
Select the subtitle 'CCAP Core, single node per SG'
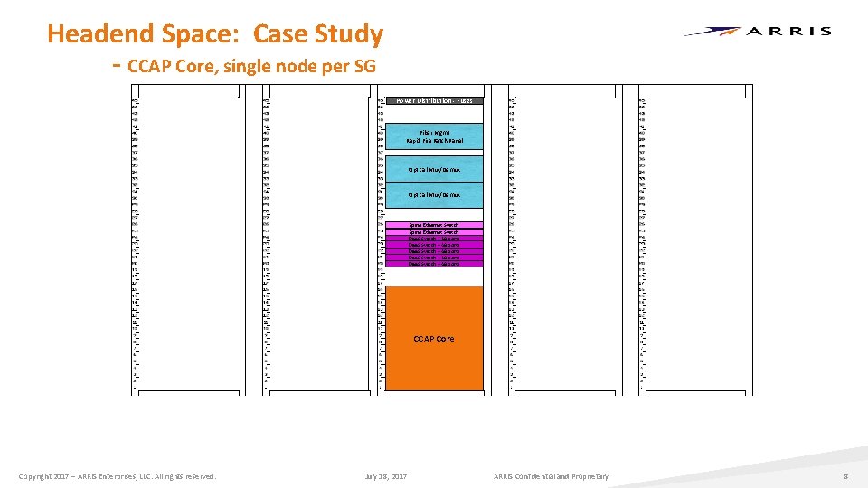tap(251, 66)
